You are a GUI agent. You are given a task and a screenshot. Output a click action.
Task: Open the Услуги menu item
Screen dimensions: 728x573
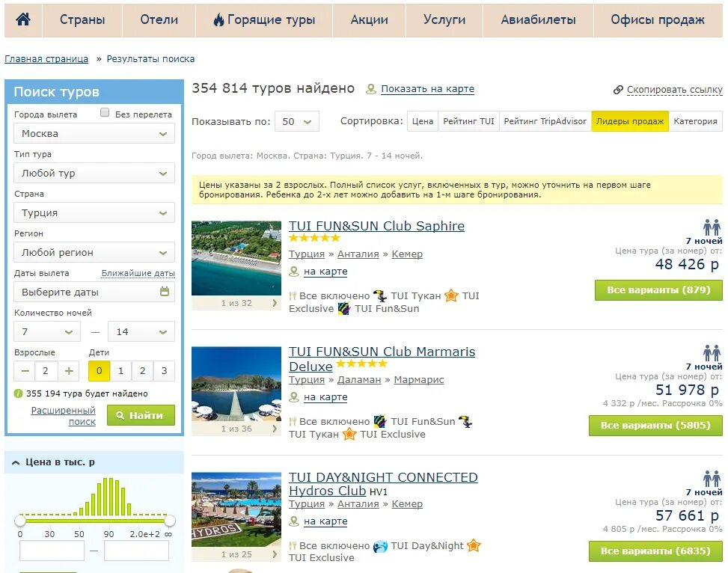[444, 19]
